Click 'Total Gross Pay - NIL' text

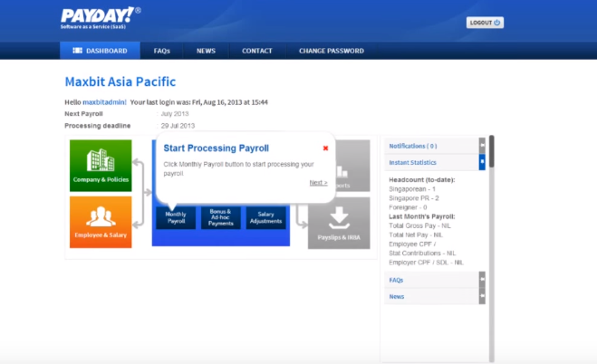pyautogui.click(x=419, y=225)
